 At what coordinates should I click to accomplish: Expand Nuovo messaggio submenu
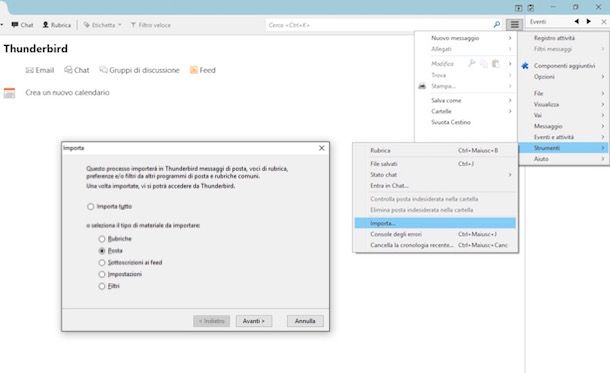[x=466, y=38]
